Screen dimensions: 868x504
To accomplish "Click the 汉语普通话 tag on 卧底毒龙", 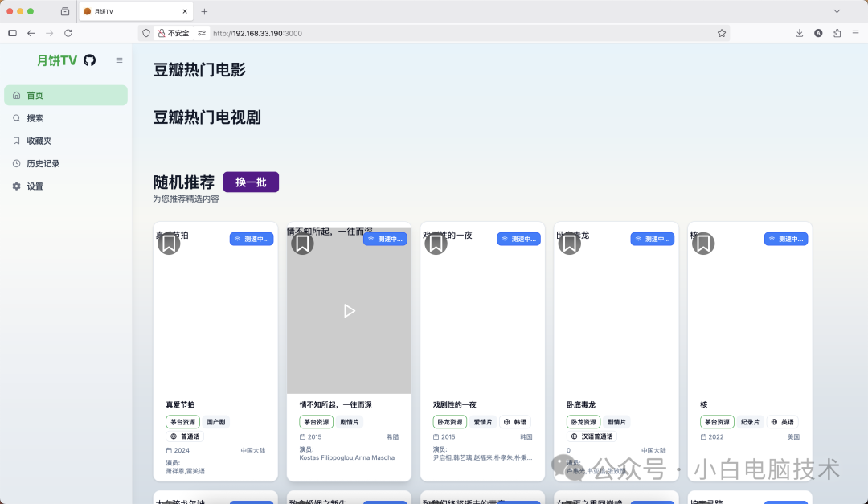I will coord(592,436).
